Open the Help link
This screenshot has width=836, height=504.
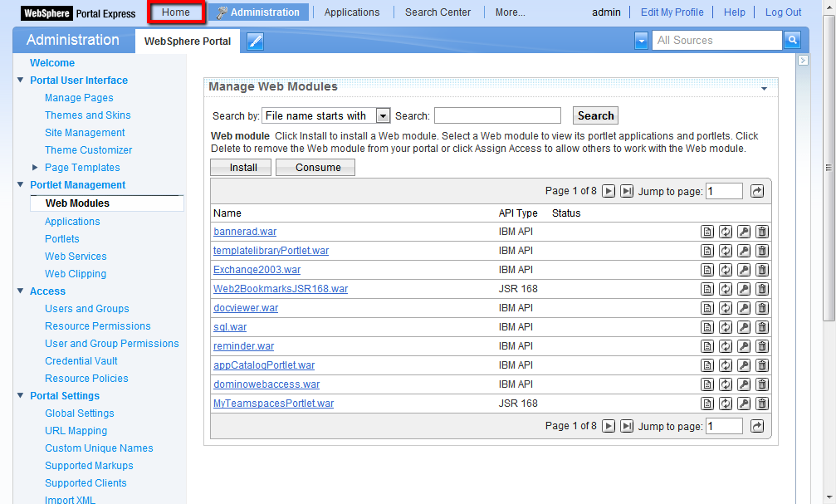(x=734, y=12)
